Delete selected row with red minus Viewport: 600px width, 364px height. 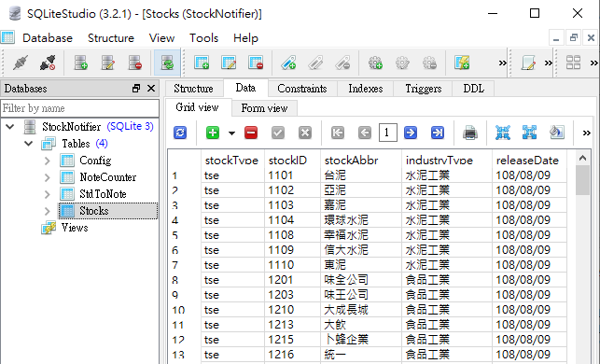coord(251,133)
